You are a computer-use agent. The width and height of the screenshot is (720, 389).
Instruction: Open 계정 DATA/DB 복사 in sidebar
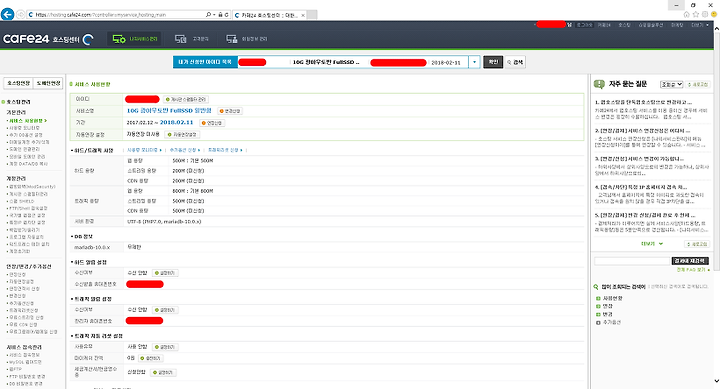tap(28, 163)
